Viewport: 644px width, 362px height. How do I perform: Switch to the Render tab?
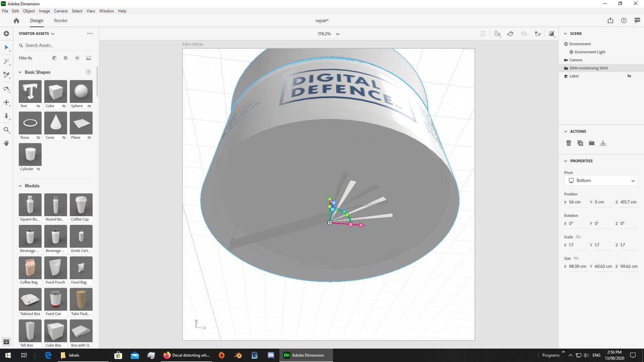pos(61,20)
